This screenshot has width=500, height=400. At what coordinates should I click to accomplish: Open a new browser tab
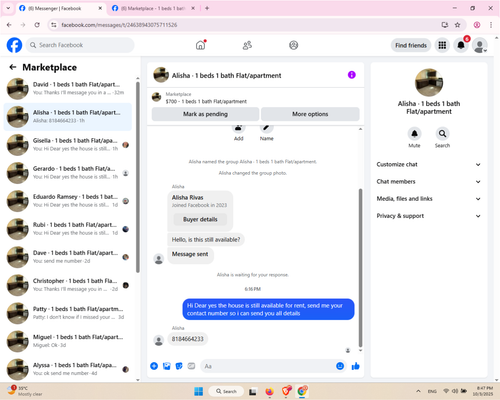click(x=207, y=8)
